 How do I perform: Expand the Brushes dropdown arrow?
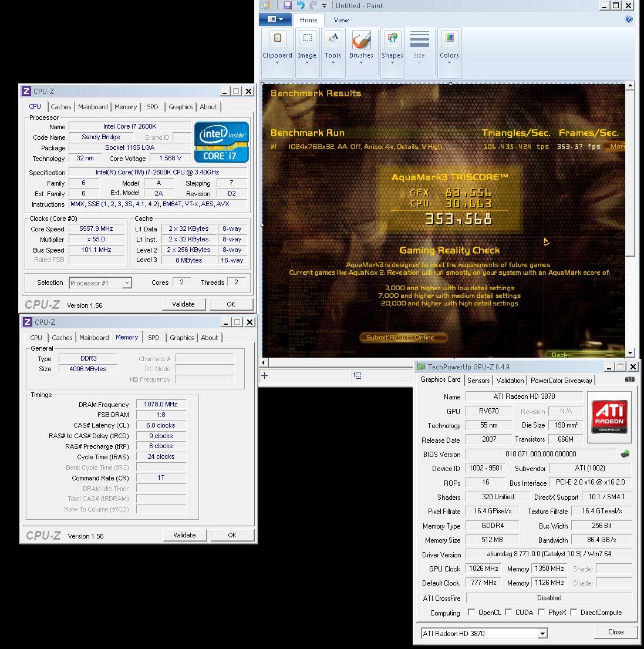[361, 63]
